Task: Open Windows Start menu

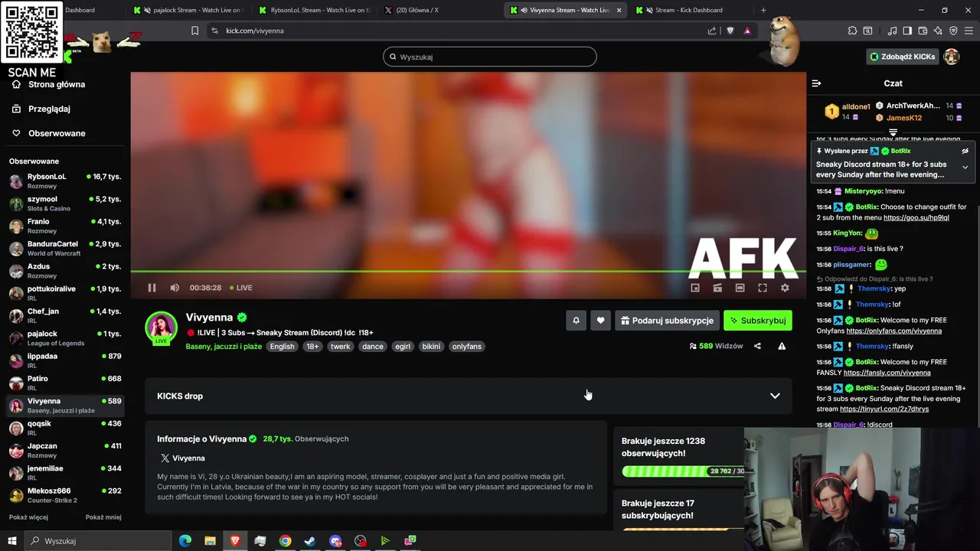Action: [x=12, y=541]
